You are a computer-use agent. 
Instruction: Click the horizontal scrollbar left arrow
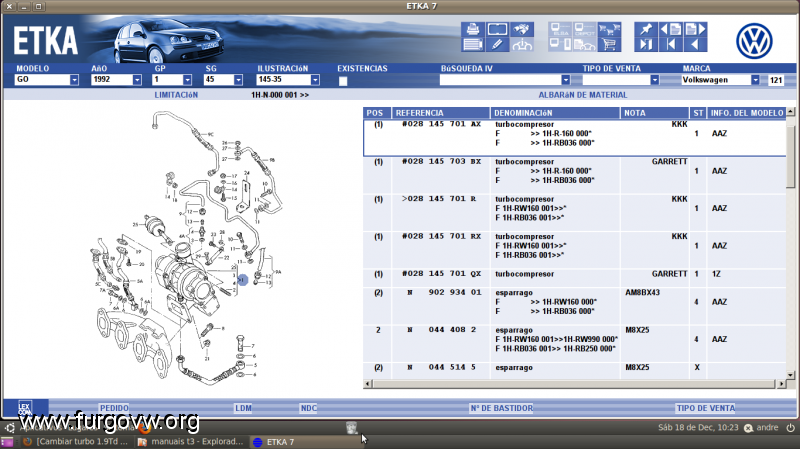coord(367,384)
